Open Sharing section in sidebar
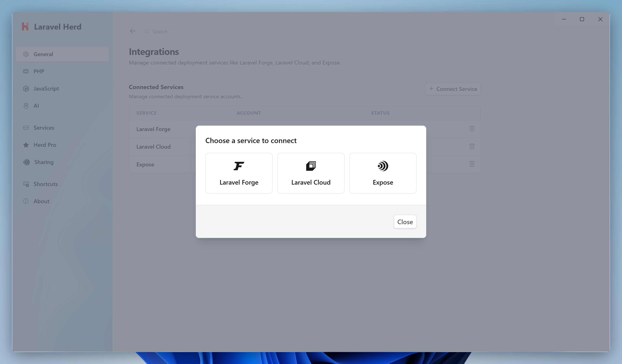Viewport: 622px width, 364px height. click(x=62, y=162)
